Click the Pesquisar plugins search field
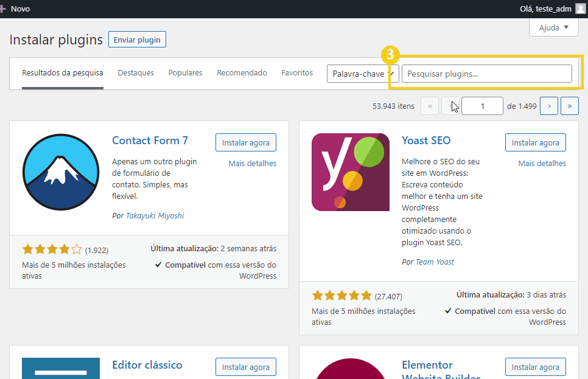This screenshot has height=379, width=588. tap(487, 74)
